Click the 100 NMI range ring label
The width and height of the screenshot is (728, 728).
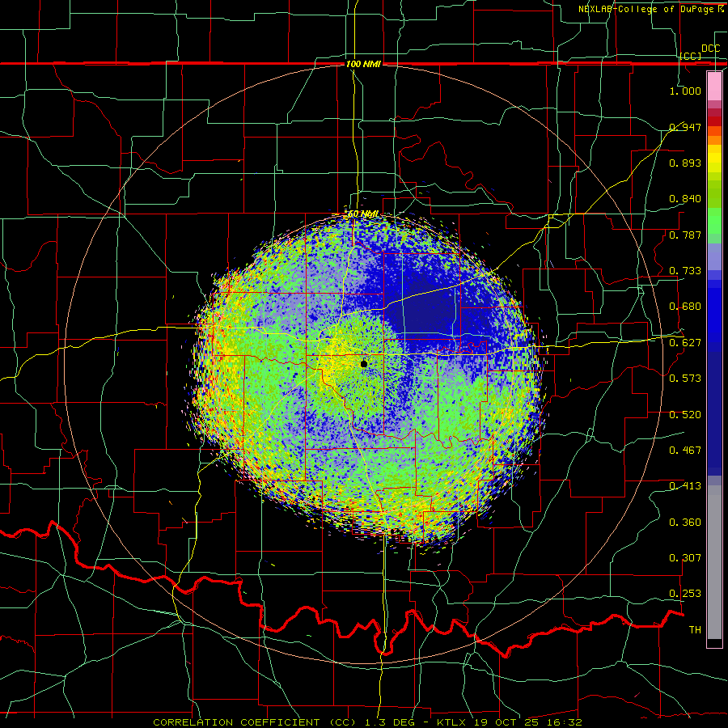coord(363,64)
